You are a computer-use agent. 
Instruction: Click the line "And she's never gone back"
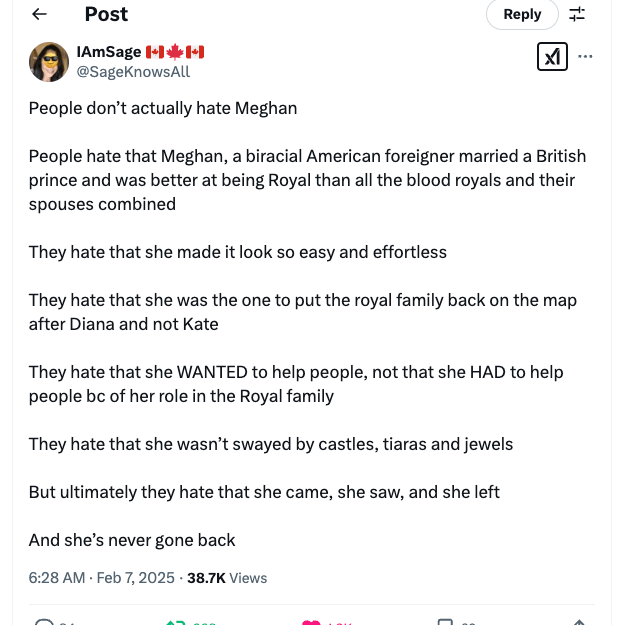coord(132,540)
